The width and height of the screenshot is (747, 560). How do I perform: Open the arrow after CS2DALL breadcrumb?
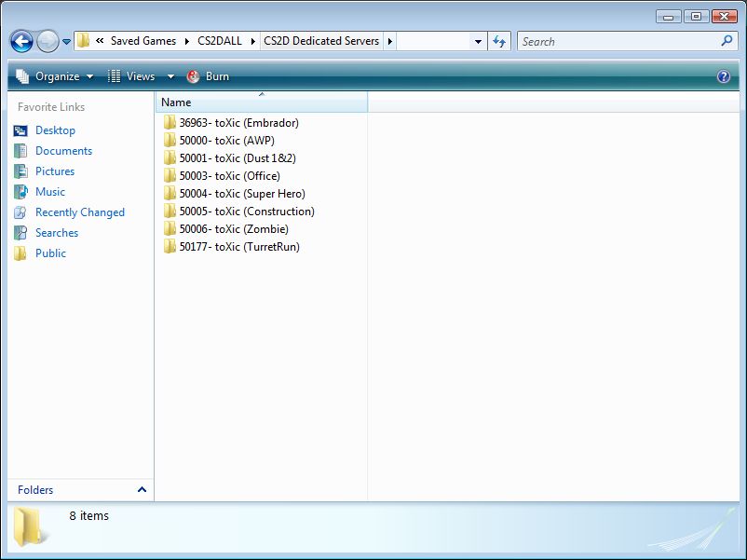coord(253,41)
